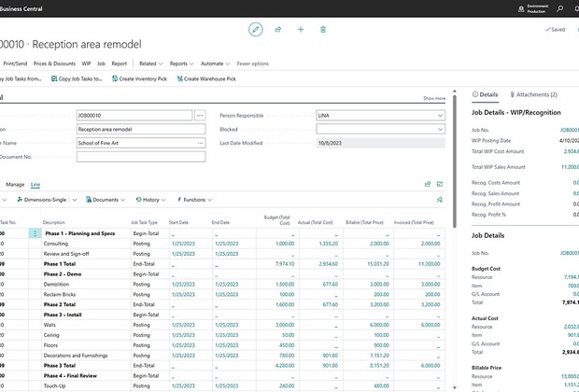
Task: Open the Prices & Discounts menu
Action: click(x=54, y=63)
